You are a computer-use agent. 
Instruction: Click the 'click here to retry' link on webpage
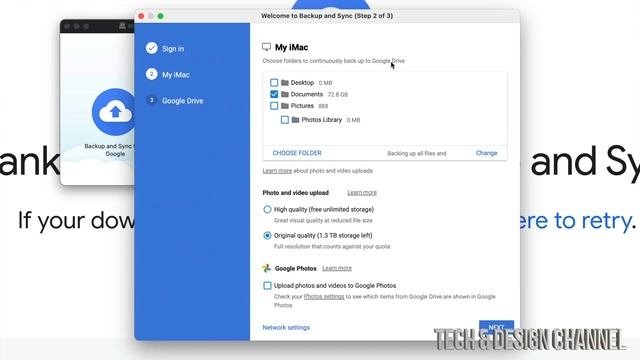tap(576, 220)
